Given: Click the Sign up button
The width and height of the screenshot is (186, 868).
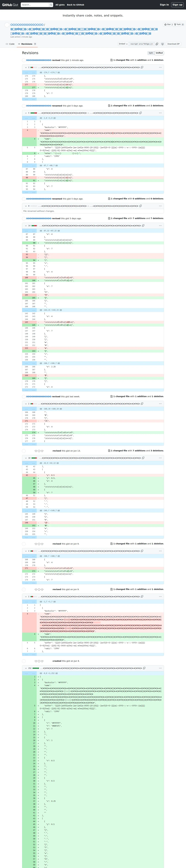Looking at the screenshot, I should 177,5.
